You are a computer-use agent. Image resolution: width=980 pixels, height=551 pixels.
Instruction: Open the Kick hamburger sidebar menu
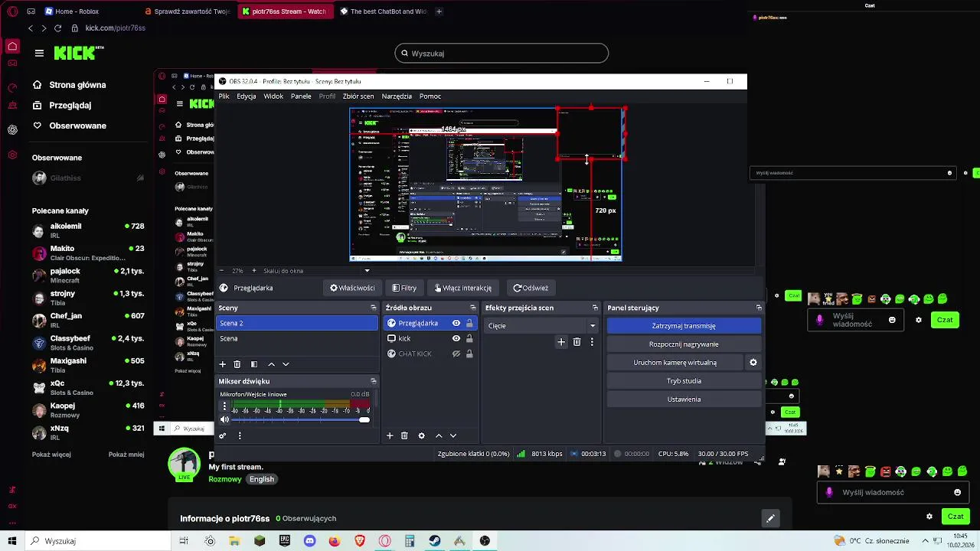39,53
